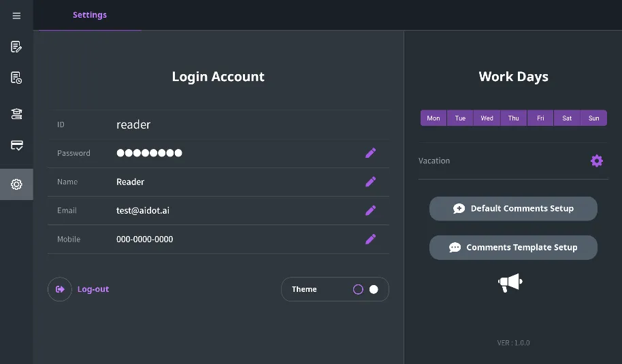This screenshot has width=622, height=364.
Task: Toggle Mon work day
Action: [x=433, y=118]
